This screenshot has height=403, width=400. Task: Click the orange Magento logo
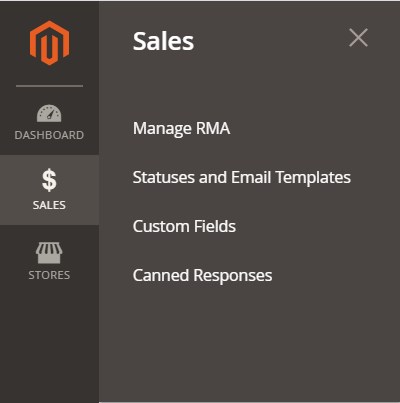(49, 43)
